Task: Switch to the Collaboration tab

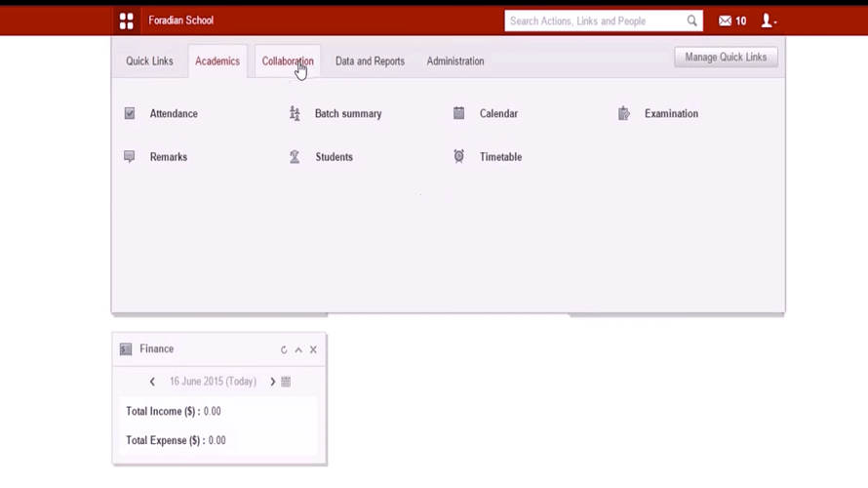Action: click(x=287, y=61)
